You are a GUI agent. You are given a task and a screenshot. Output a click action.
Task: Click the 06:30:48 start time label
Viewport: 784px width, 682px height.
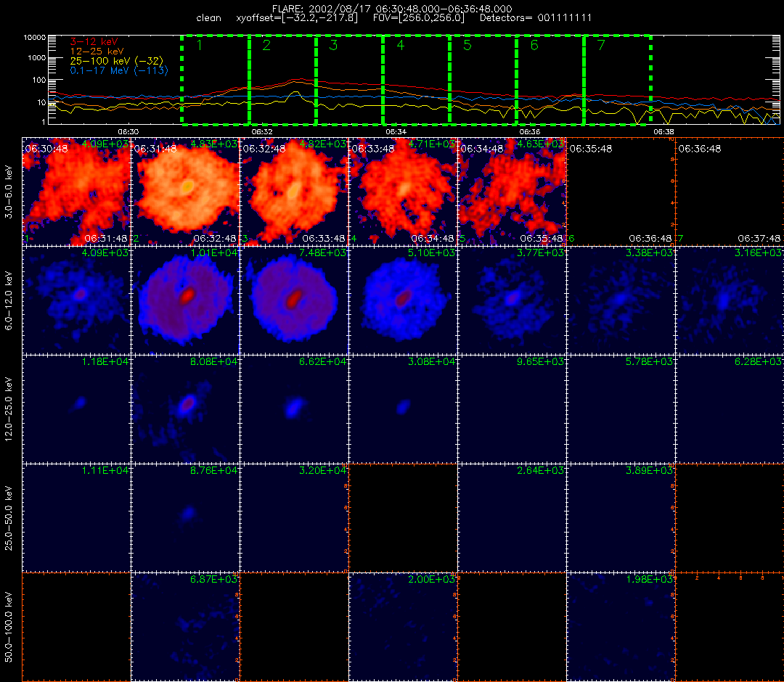(46, 149)
